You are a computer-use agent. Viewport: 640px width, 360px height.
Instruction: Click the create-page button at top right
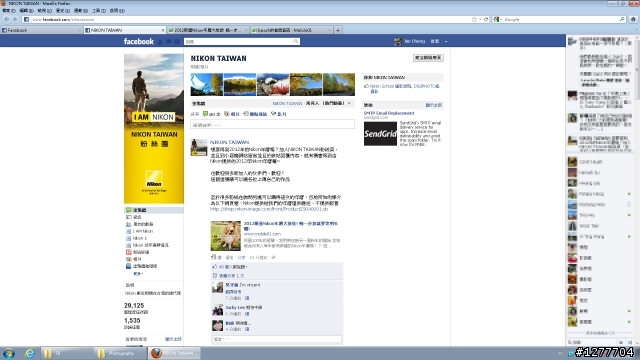point(428,58)
